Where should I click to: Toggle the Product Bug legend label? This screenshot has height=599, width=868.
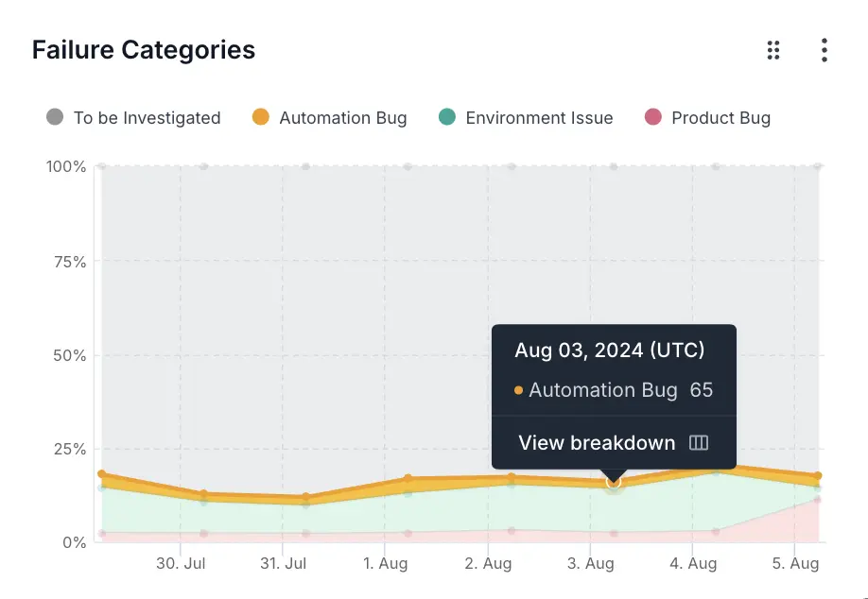[720, 118]
